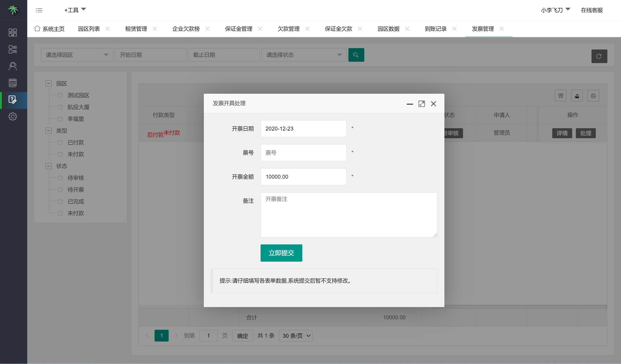Close the 园区数据 tab
This screenshot has height=364, width=621.
click(407, 29)
